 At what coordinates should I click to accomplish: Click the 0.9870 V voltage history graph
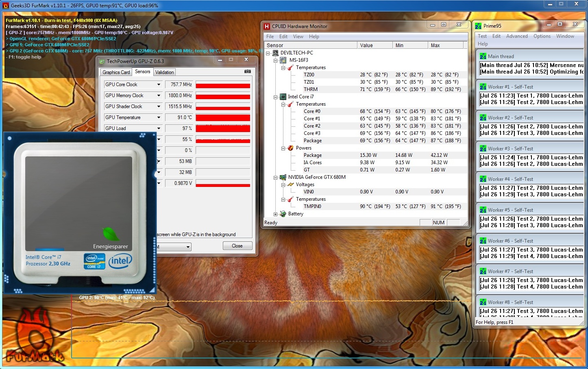click(x=223, y=183)
